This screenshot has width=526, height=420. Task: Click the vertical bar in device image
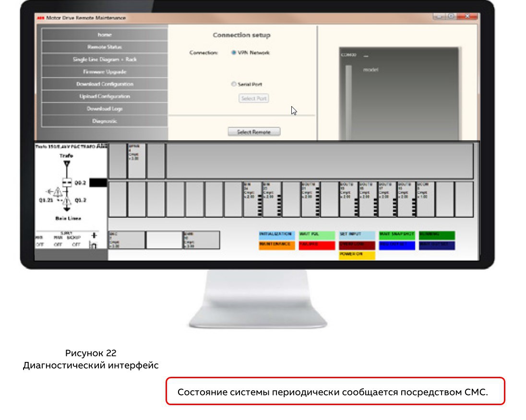[x=348, y=102]
